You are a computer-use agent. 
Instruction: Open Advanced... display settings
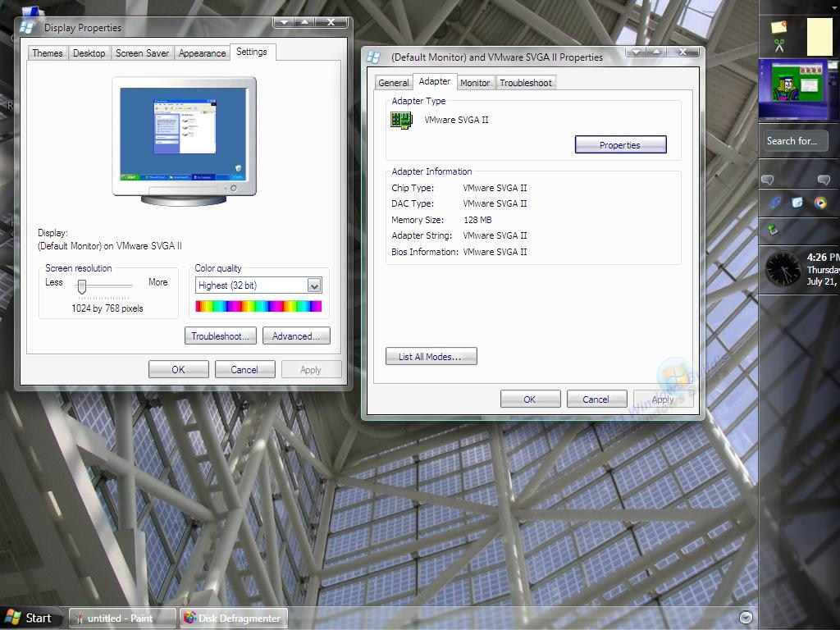pos(295,336)
